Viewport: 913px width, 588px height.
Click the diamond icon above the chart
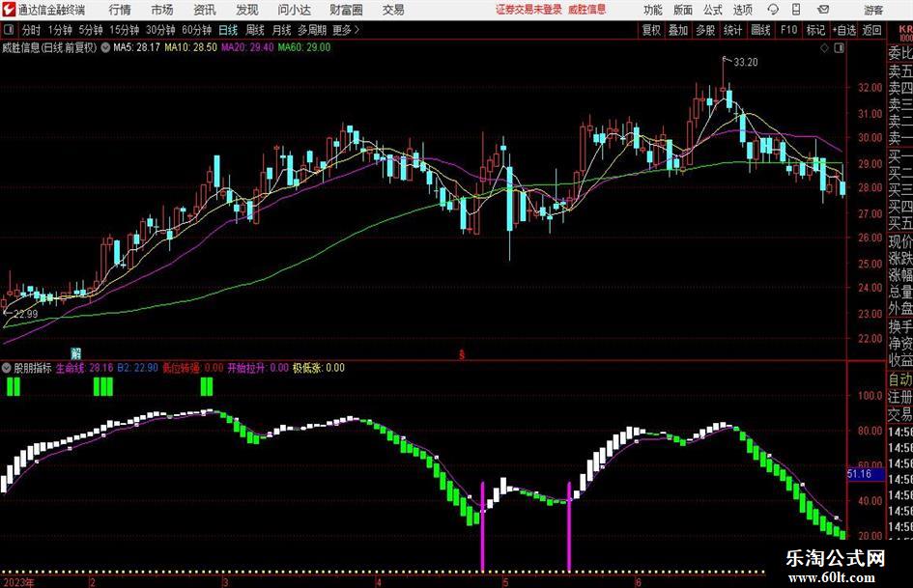coord(824,48)
